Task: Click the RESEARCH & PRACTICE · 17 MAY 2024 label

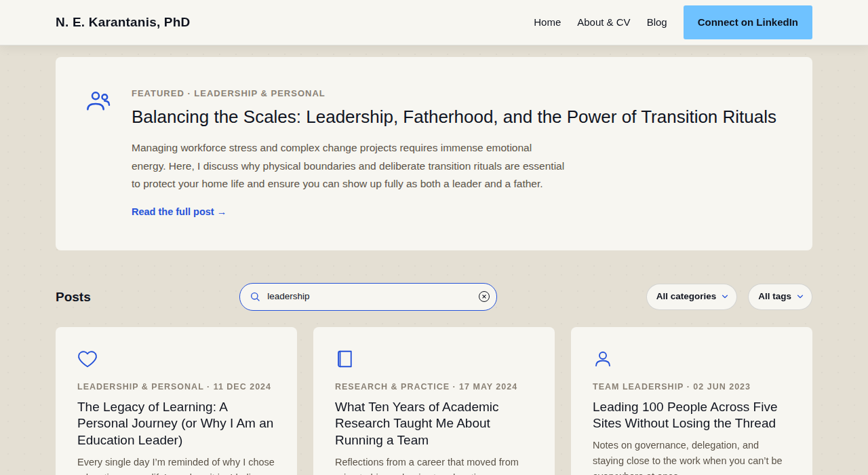Action: pyautogui.click(x=426, y=387)
